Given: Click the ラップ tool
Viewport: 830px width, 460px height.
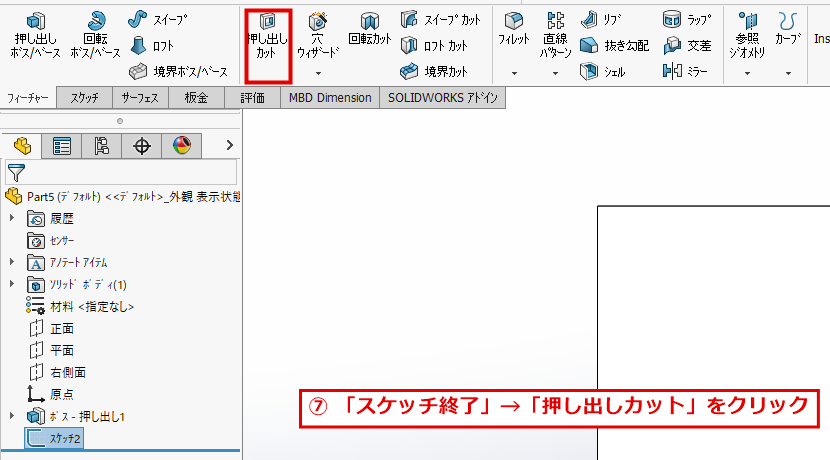Looking at the screenshot, I should 687,20.
